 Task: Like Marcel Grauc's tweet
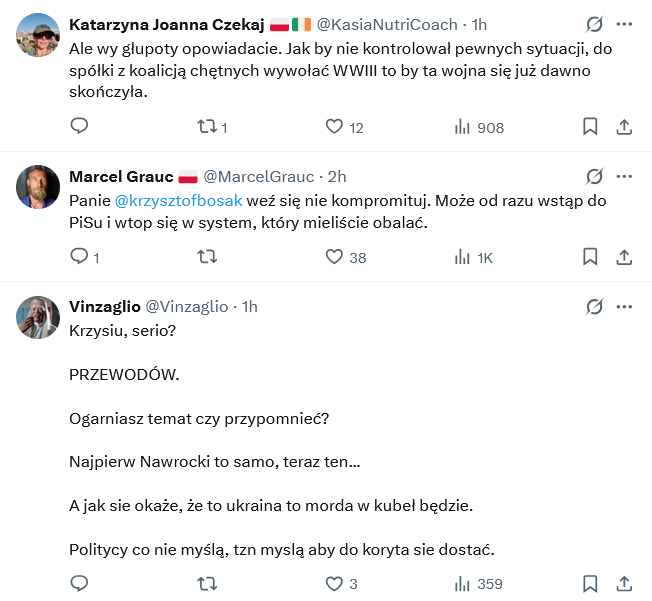335,257
